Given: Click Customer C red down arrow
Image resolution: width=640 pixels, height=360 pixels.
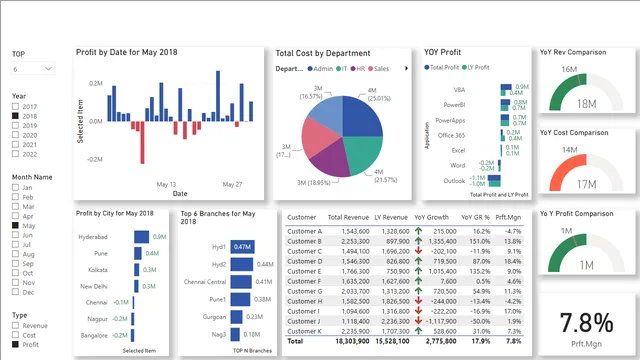Looking at the screenshot, I should [x=418, y=251].
